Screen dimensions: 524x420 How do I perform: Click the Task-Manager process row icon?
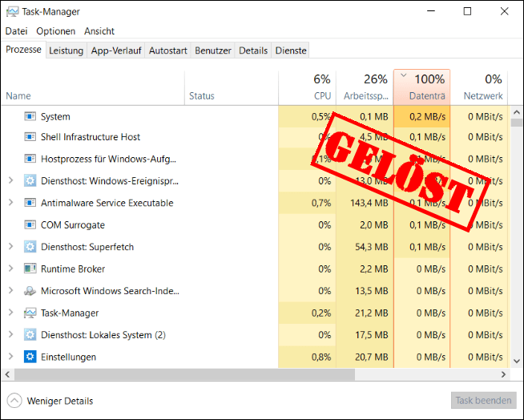pos(30,313)
